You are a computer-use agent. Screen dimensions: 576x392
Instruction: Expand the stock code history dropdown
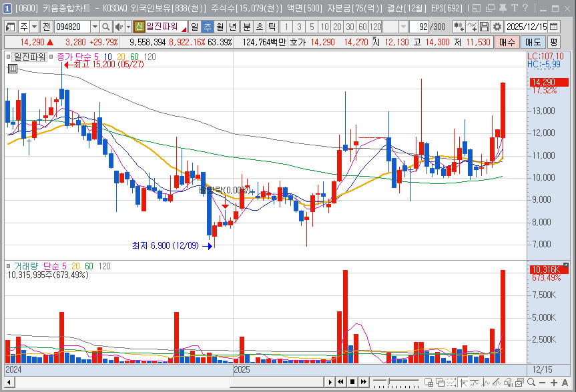pos(95,27)
